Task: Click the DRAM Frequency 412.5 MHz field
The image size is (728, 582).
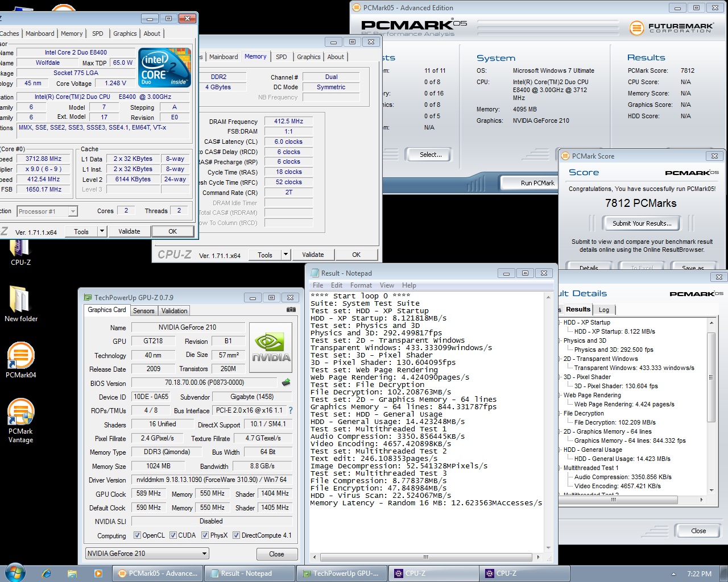Action: (288, 121)
